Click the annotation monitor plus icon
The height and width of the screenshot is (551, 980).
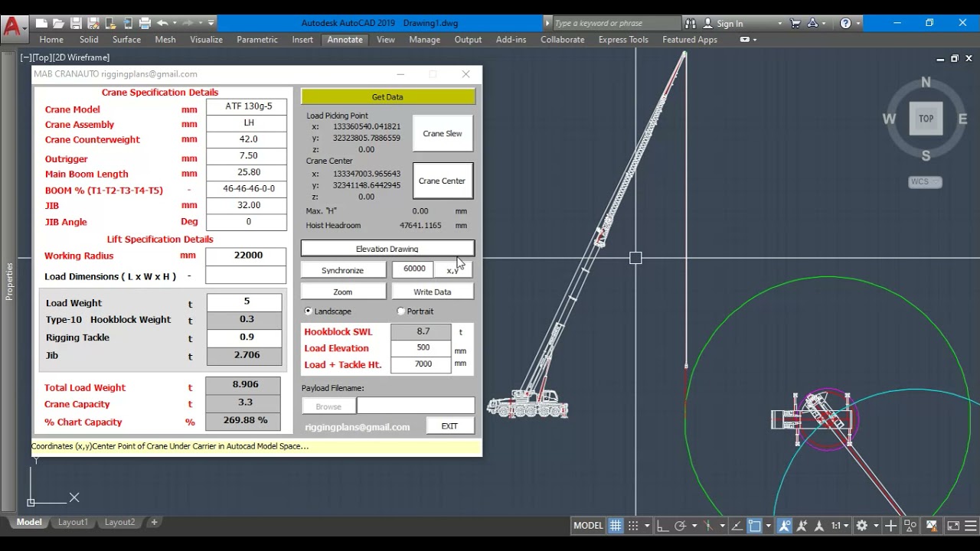coord(890,526)
